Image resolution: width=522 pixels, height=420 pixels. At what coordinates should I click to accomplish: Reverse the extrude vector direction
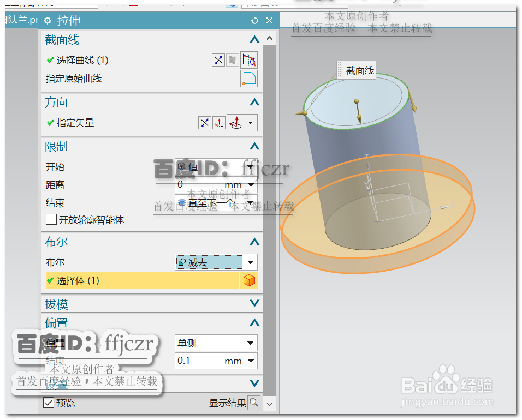[204, 122]
